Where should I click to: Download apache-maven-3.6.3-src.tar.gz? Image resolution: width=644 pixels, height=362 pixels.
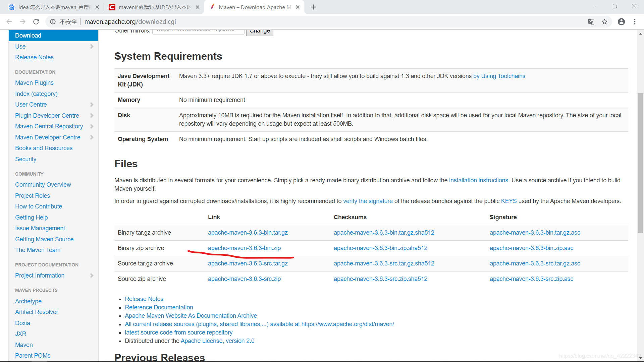point(248,263)
